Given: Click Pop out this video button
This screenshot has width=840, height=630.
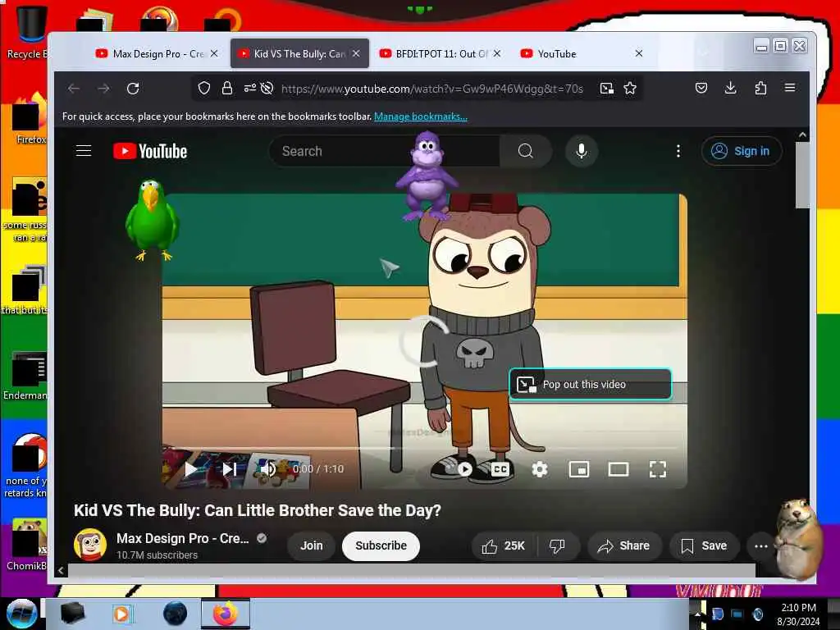Looking at the screenshot, I should click(x=591, y=384).
